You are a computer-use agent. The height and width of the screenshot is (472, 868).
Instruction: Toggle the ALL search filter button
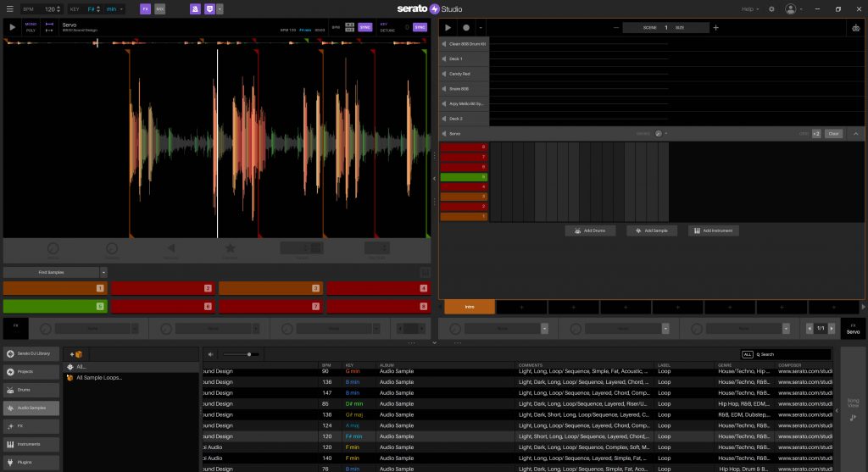coord(748,354)
